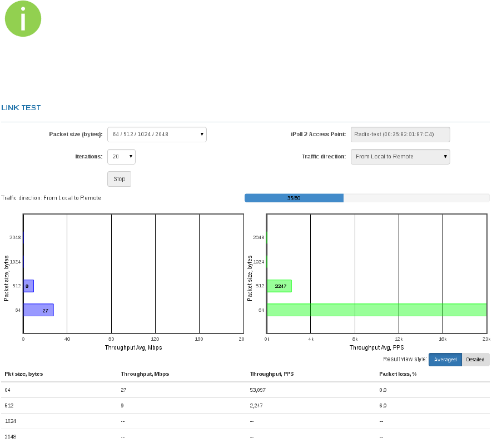Viewport: 502px width, 448px height.
Task: Select the iPoll 2 Access Point field
Action: (x=400, y=135)
